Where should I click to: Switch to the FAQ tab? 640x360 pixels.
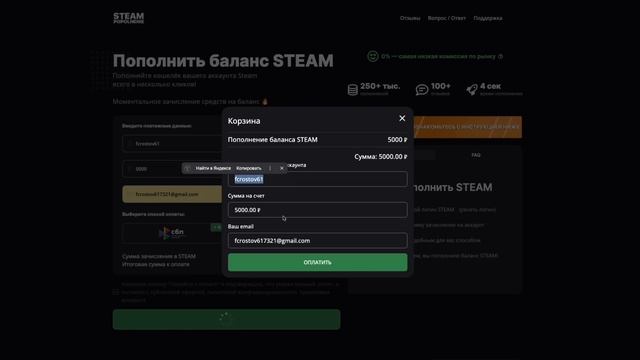[x=476, y=155]
